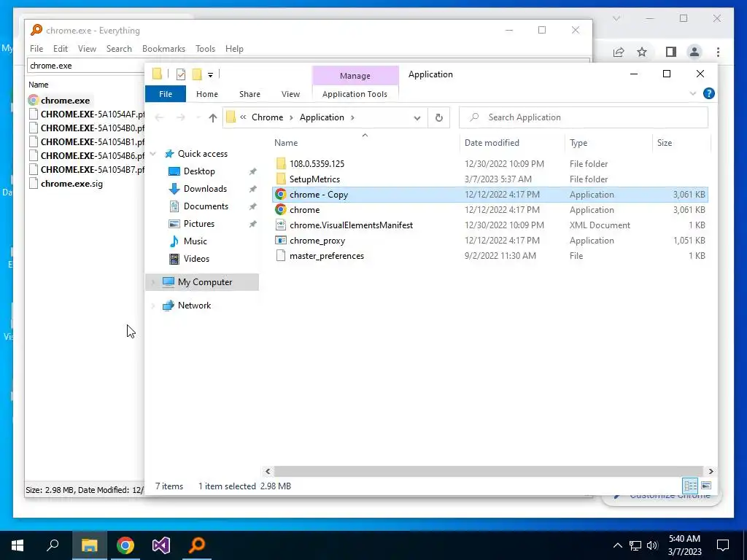Open Pictures in Quick access

[x=198, y=224]
